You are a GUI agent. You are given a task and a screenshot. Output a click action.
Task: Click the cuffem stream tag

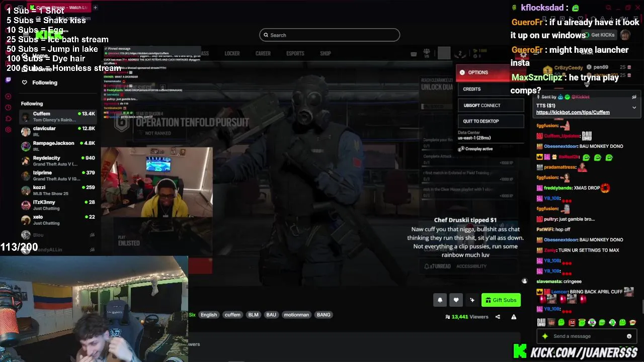(x=232, y=315)
